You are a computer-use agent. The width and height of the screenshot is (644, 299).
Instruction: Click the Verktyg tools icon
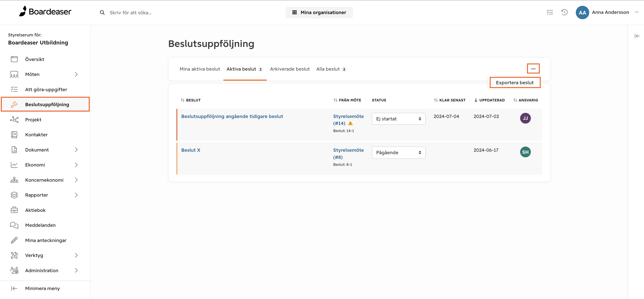click(x=14, y=255)
